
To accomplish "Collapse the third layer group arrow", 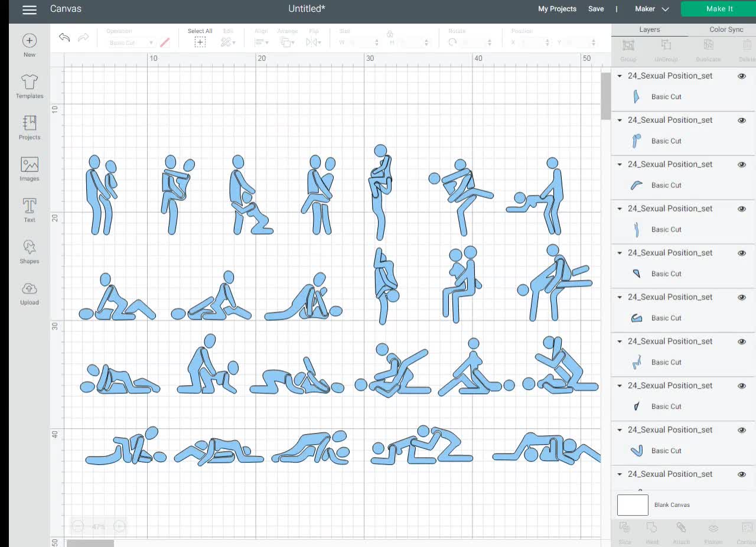I will point(620,164).
